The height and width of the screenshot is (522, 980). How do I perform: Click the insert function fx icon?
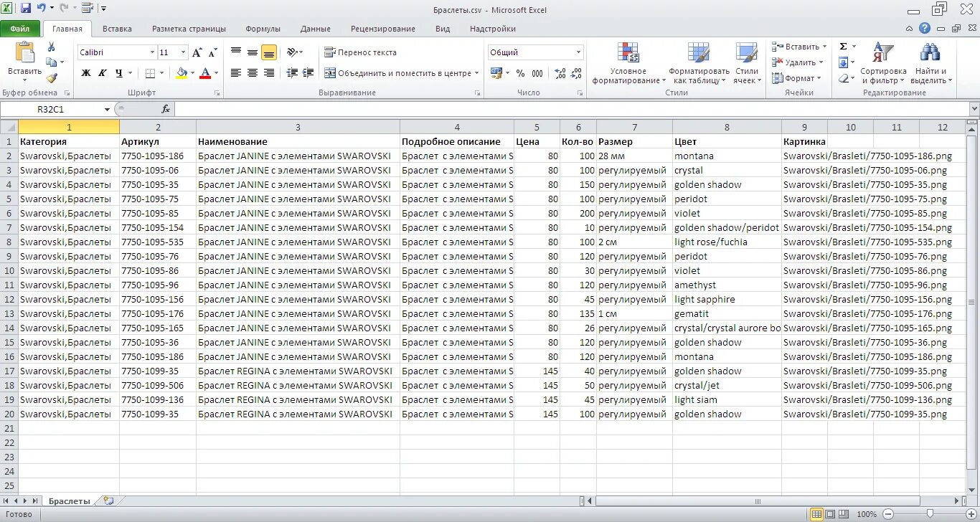[166, 109]
